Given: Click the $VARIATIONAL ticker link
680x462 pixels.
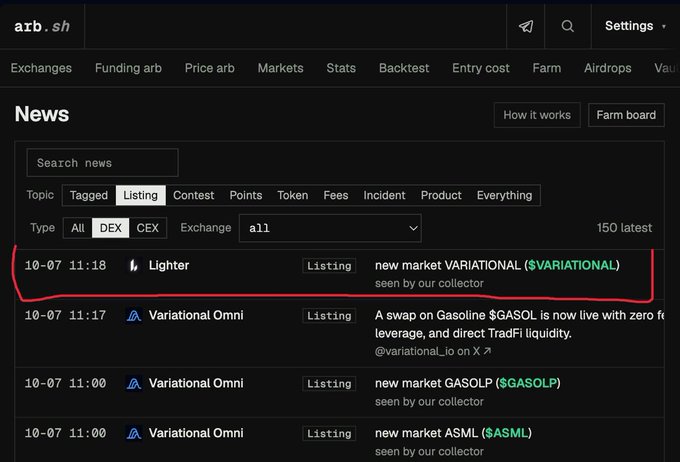Looking at the screenshot, I should point(572,265).
